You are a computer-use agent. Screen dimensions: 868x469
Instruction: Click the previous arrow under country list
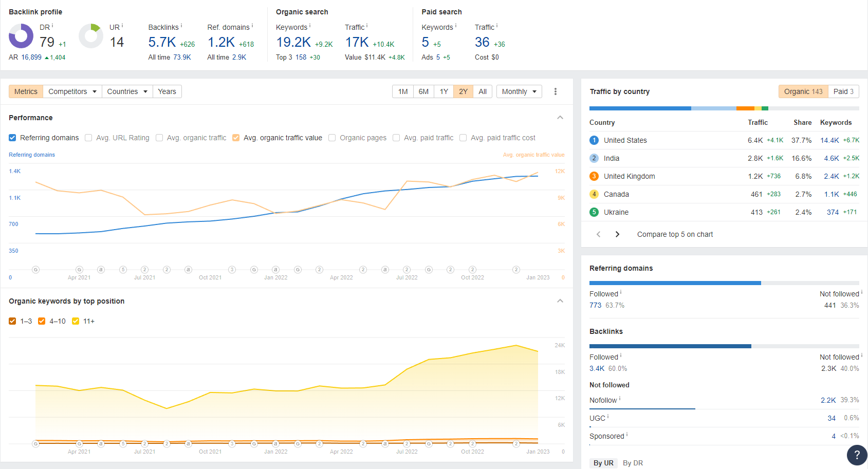point(598,234)
